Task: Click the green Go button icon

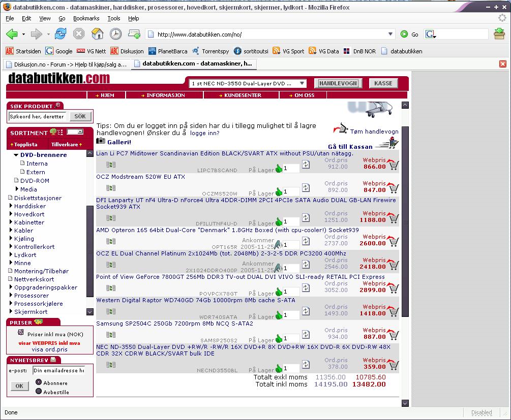Action: (404, 34)
